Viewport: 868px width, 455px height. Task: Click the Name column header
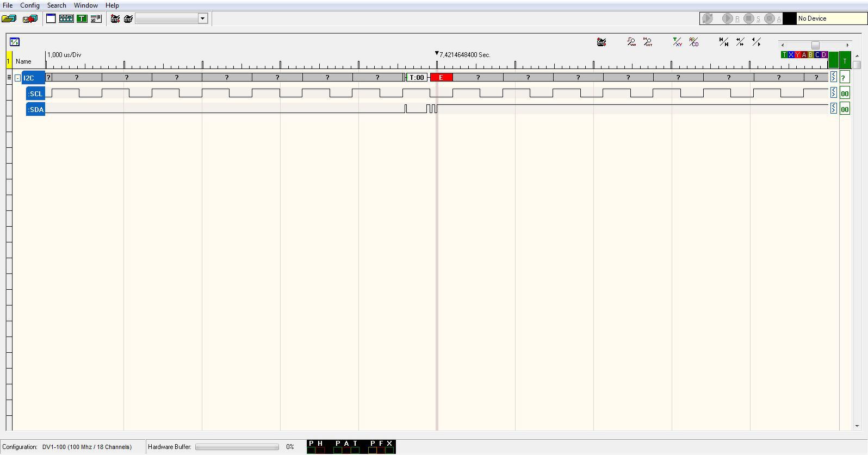23,61
